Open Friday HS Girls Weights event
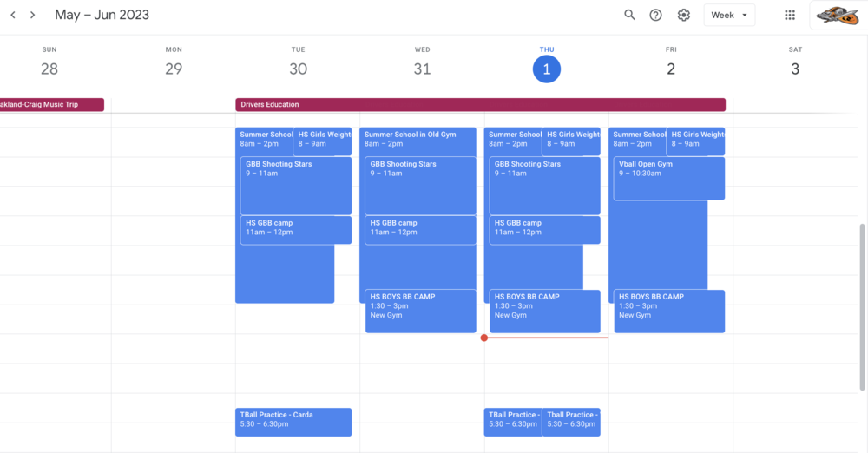868x453 pixels. coord(696,141)
